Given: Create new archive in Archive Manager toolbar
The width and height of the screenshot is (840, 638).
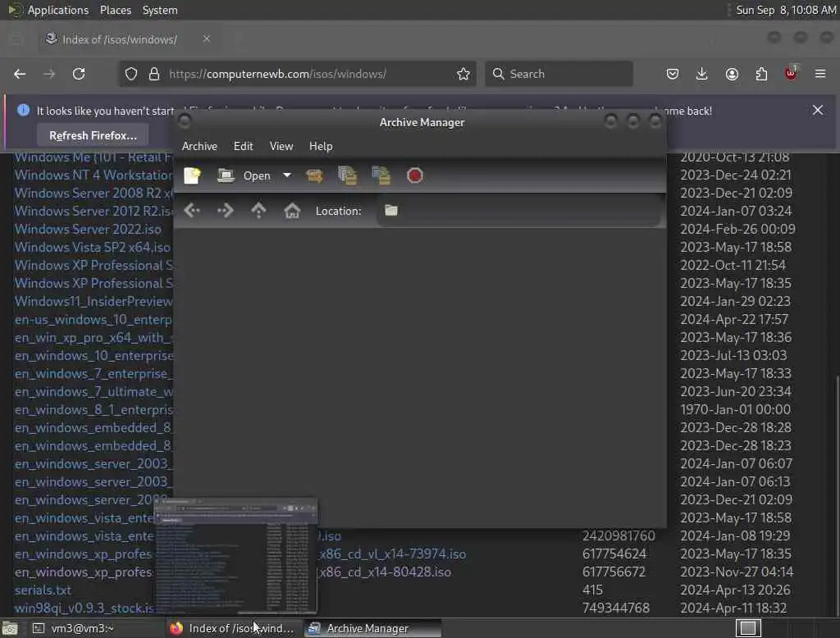Looking at the screenshot, I should tap(192, 175).
